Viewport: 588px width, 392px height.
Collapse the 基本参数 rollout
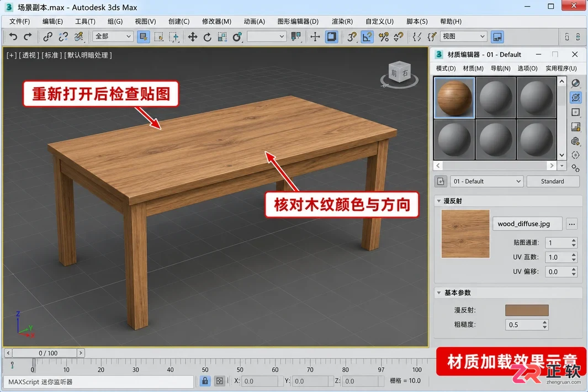[x=438, y=293]
